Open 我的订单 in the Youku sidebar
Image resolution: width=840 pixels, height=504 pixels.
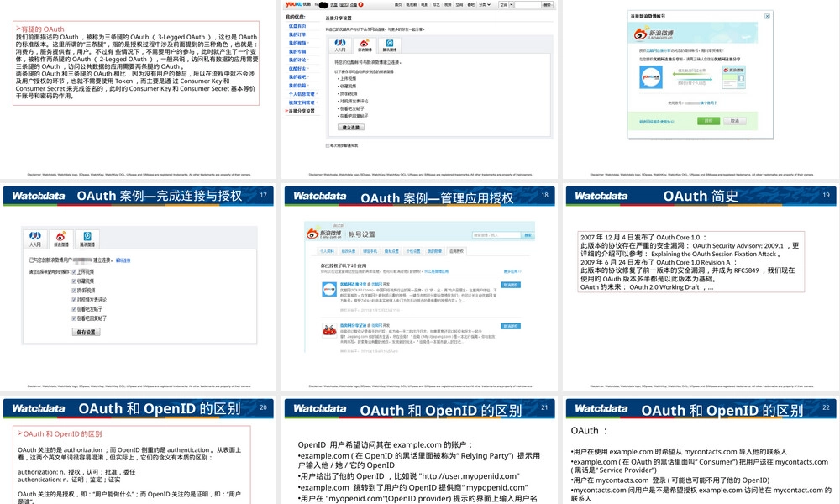pos(297,34)
